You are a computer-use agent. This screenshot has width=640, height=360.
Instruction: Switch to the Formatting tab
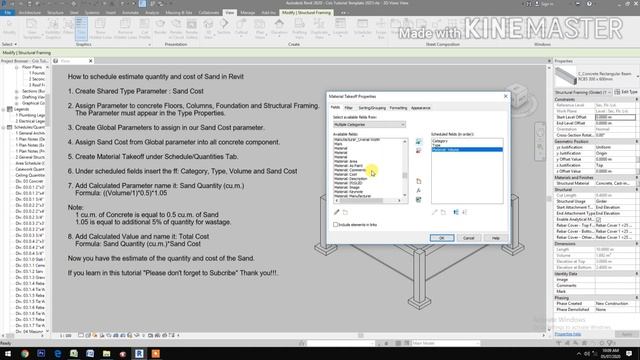point(398,108)
